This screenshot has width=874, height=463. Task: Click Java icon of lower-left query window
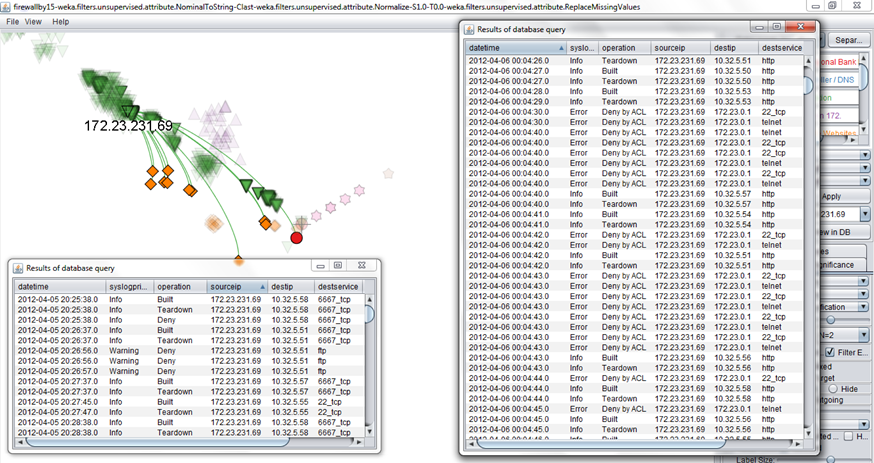pyautogui.click(x=19, y=266)
